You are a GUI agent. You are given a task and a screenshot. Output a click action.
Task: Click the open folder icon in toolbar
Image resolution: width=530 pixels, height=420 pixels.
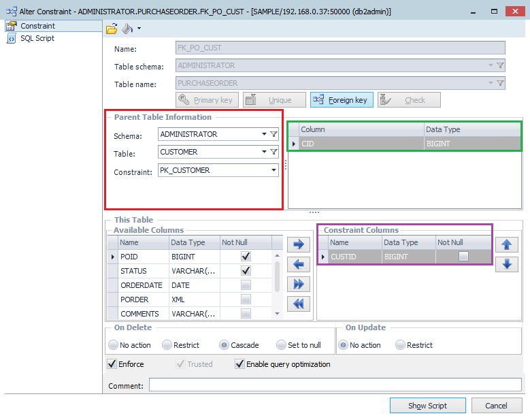pos(112,29)
